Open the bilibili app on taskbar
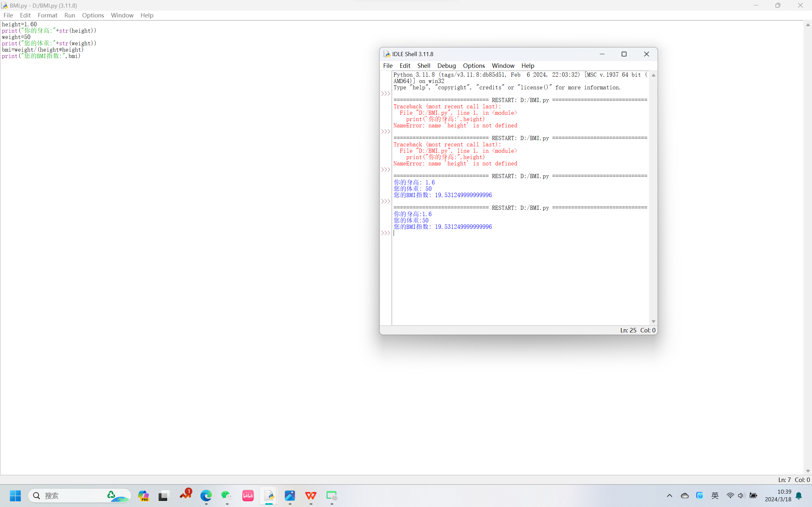812x507 pixels. (x=248, y=495)
